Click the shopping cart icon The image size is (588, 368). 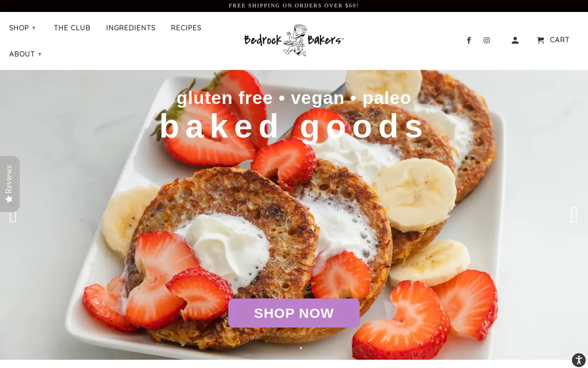(541, 40)
